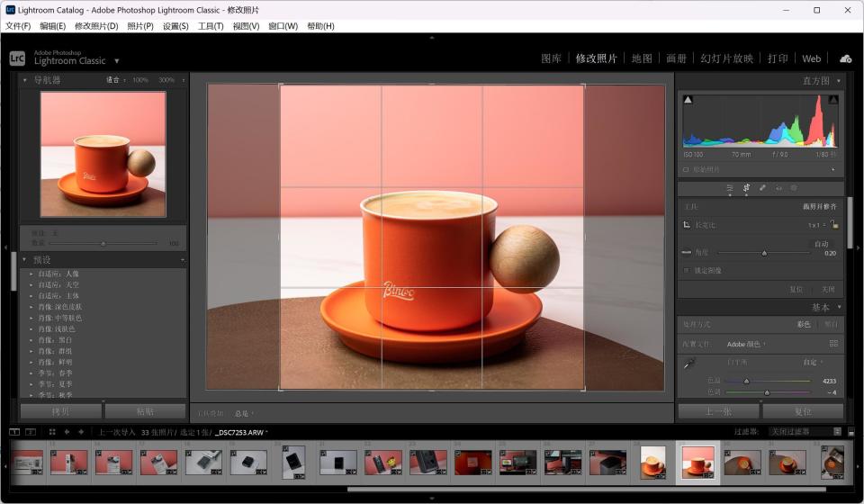Click 自动 auto straighten button
864x504 pixels.
coord(821,244)
